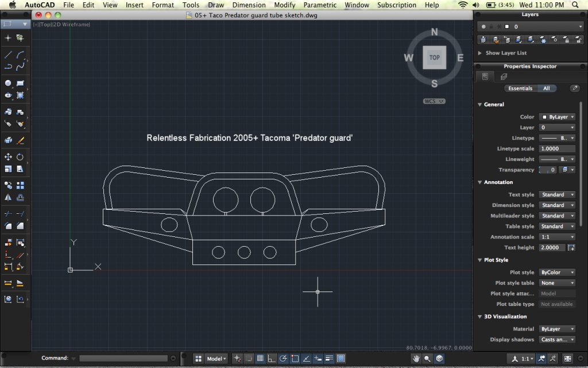The width and height of the screenshot is (588, 368).
Task: Open the Plot style ByColor dropdown
Action: pos(557,272)
